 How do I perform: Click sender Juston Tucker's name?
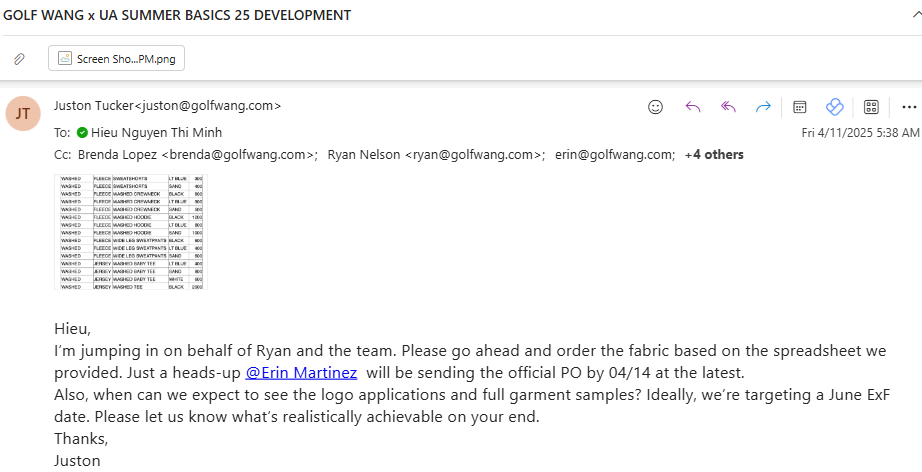(x=94, y=106)
